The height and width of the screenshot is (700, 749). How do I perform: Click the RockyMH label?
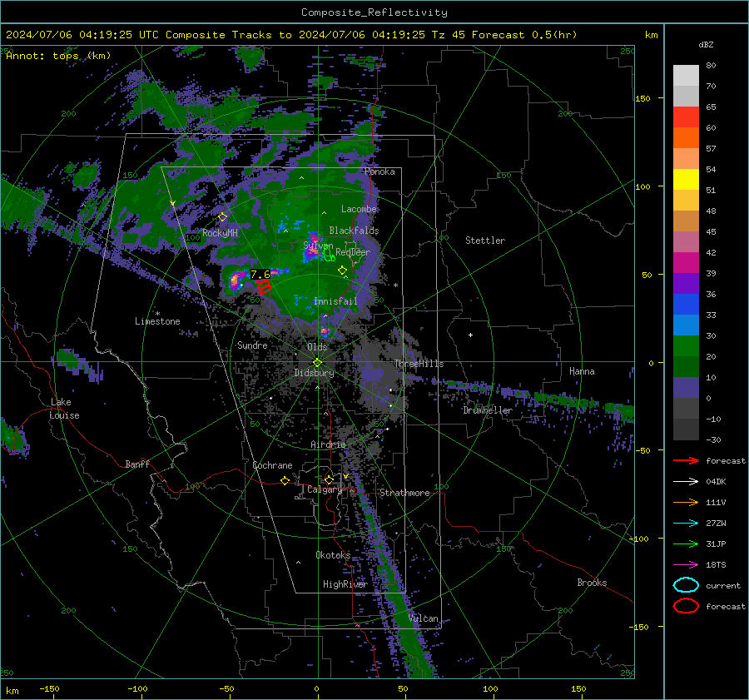[220, 233]
